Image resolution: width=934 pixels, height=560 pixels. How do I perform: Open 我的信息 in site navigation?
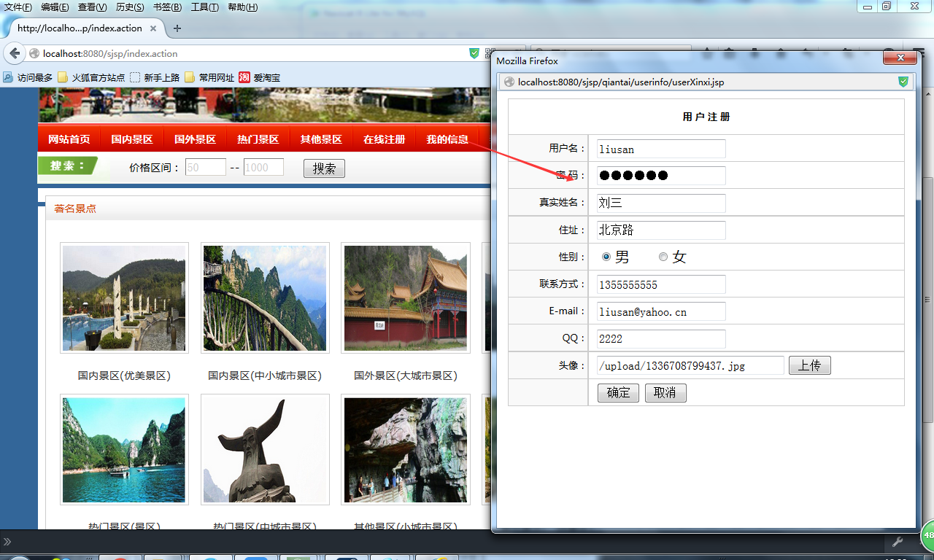pos(447,139)
